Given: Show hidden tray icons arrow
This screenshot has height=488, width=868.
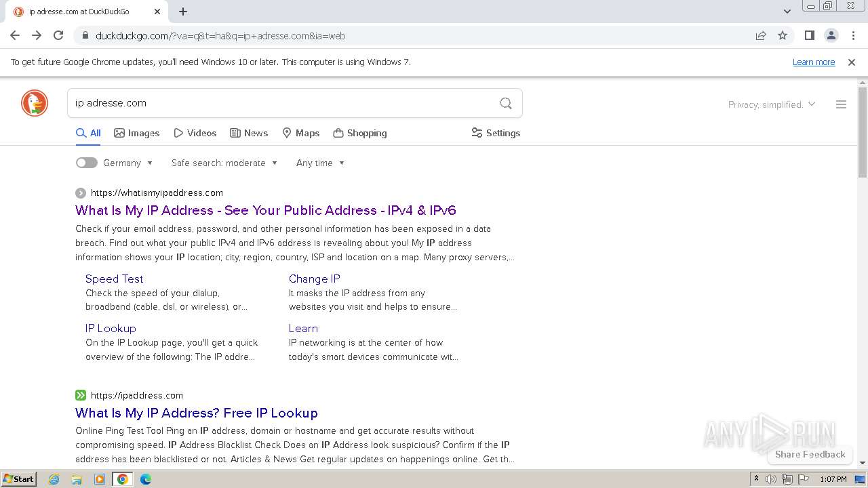Looking at the screenshot, I should [756, 479].
